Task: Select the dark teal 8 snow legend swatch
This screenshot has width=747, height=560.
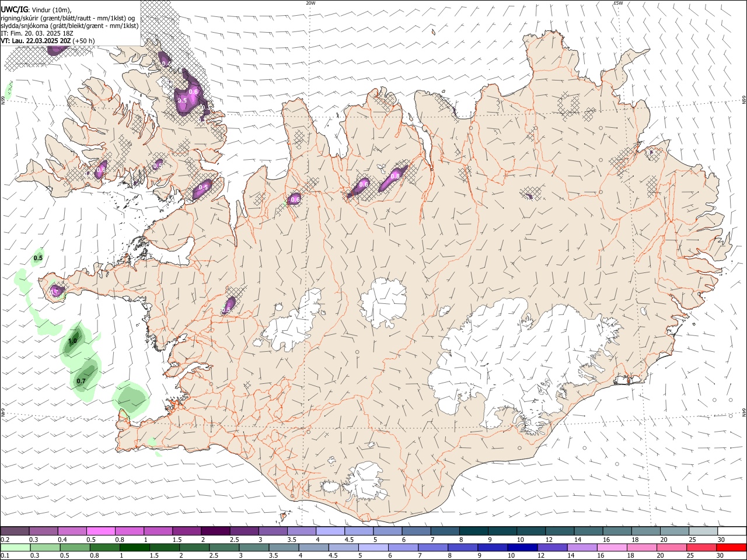Action: 473,531
